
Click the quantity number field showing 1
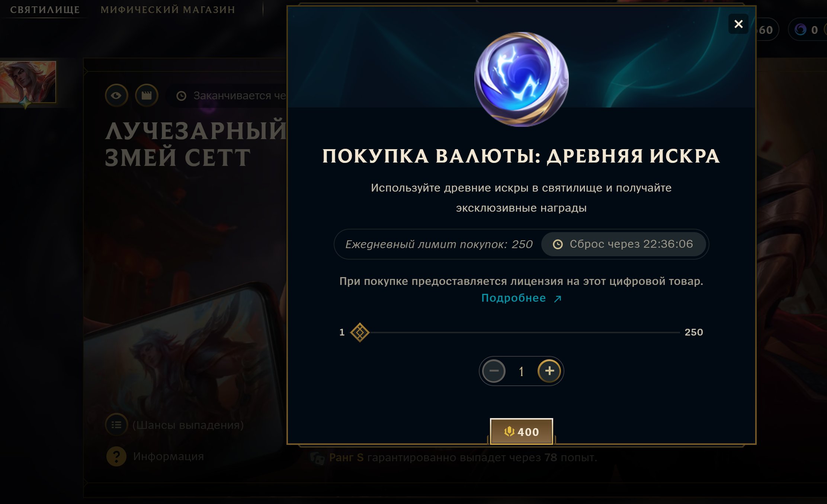[521, 371]
